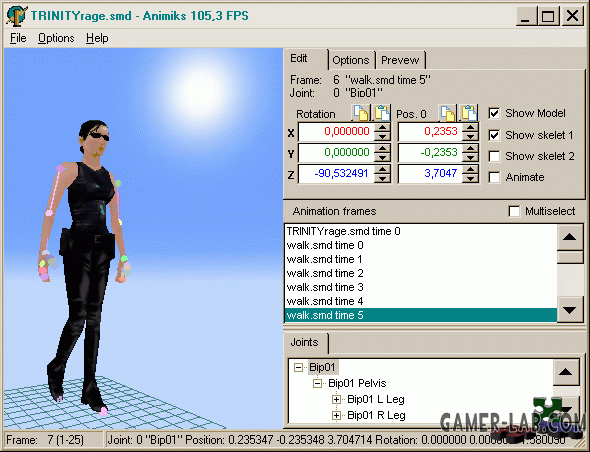
Task: Paste rotation values icon
Action: pos(382,113)
